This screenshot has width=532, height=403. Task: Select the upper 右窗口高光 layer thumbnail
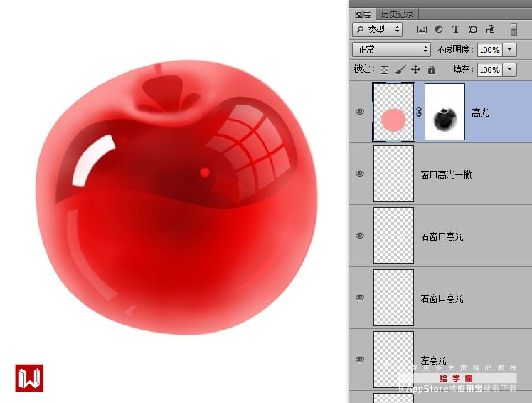[393, 236]
